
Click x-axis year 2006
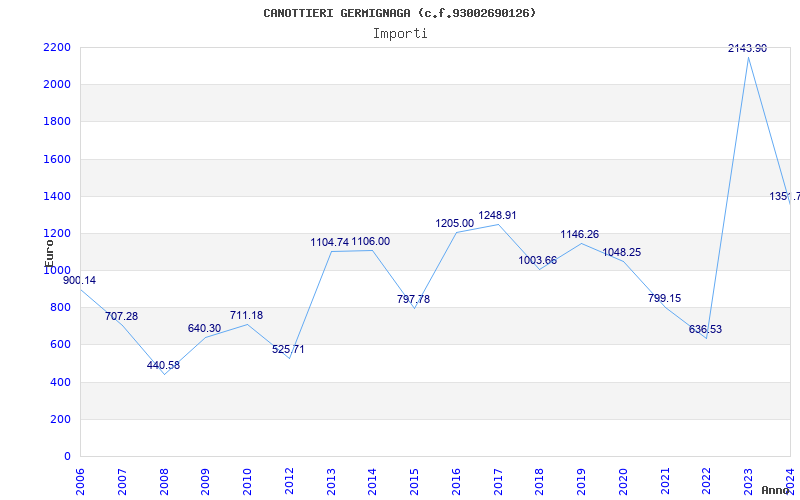(80, 481)
